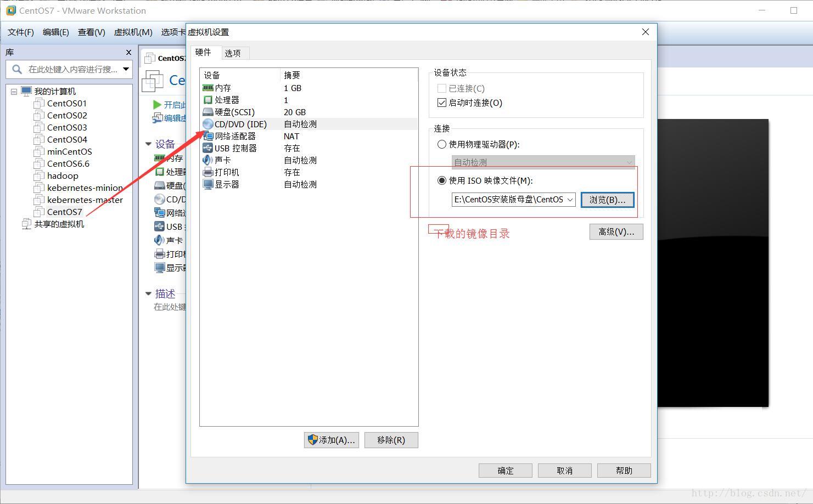Open the View (查看) menu
The image size is (813, 504).
pyautogui.click(x=92, y=32)
